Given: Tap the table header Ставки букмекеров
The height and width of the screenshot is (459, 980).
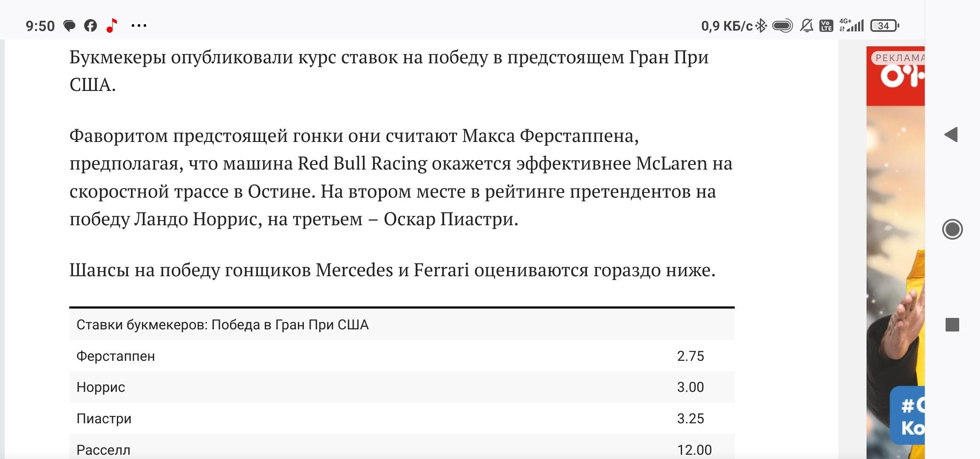Looking at the screenshot, I should [x=222, y=325].
